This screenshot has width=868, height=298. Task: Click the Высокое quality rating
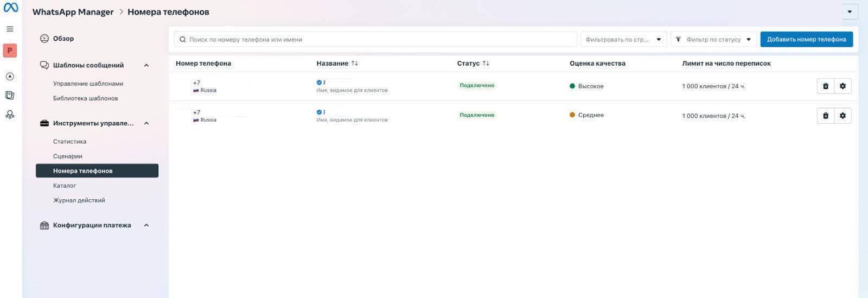pos(586,86)
